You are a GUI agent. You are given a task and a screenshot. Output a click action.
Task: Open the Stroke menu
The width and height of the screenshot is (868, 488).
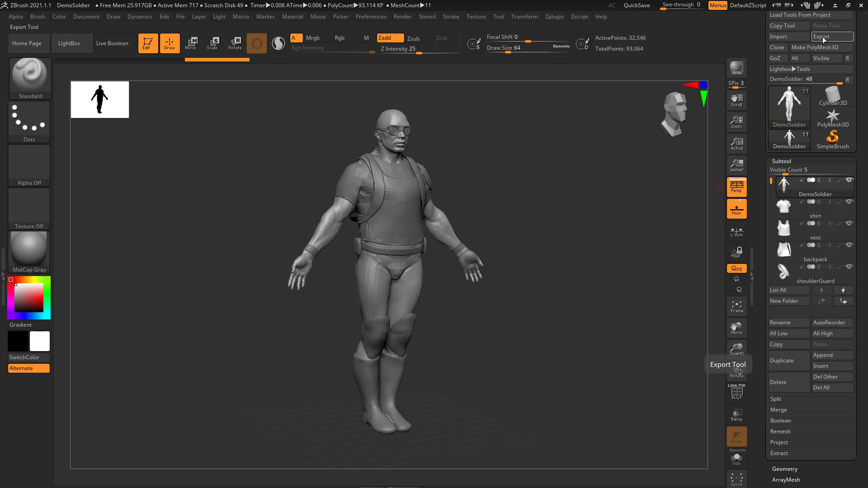[451, 17]
